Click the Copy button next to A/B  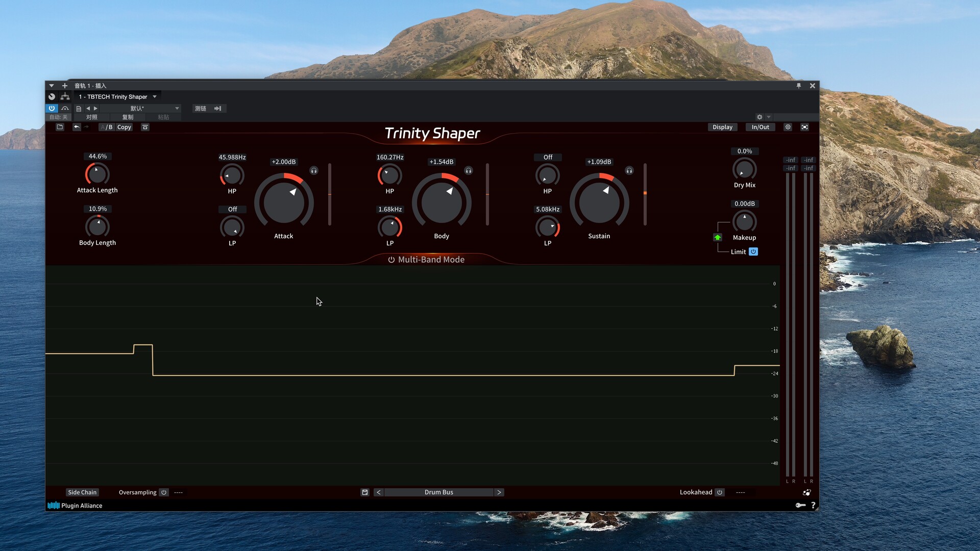[124, 127]
